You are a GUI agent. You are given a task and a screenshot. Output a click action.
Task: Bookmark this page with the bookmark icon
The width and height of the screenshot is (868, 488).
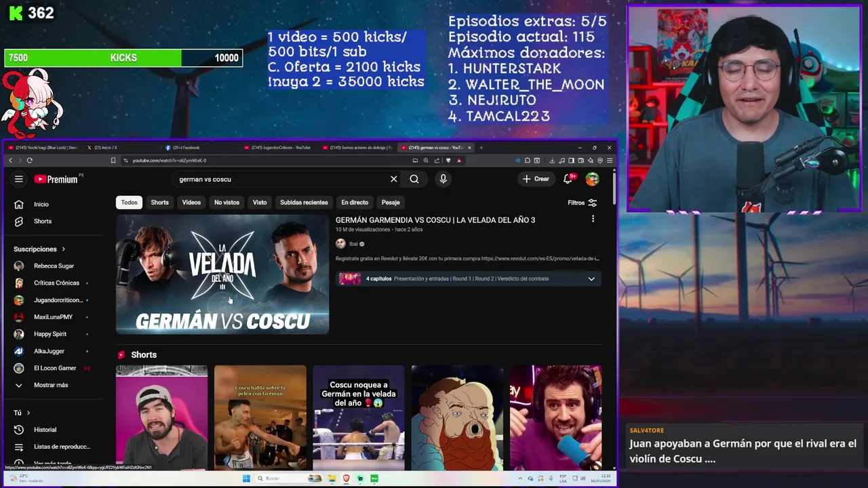tap(113, 161)
